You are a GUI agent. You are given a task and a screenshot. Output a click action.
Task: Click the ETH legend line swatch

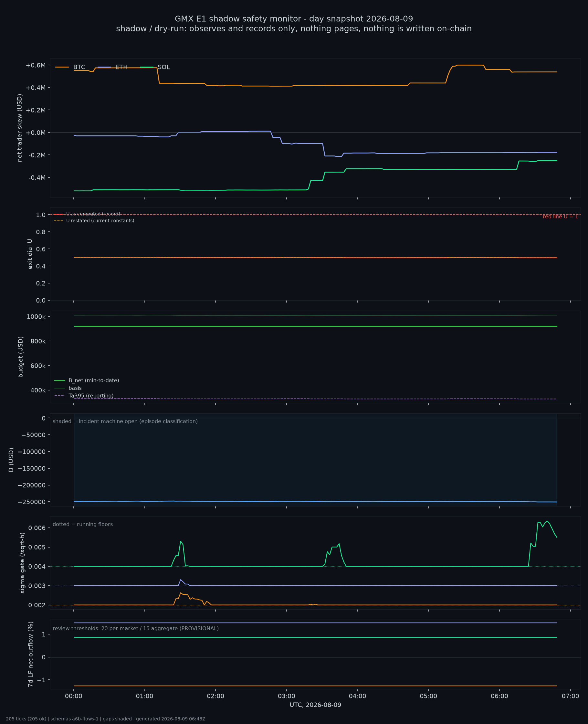pyautogui.click(x=104, y=67)
